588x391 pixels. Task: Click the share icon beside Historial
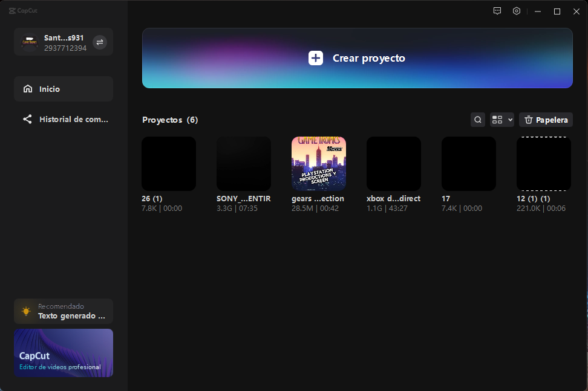point(27,119)
